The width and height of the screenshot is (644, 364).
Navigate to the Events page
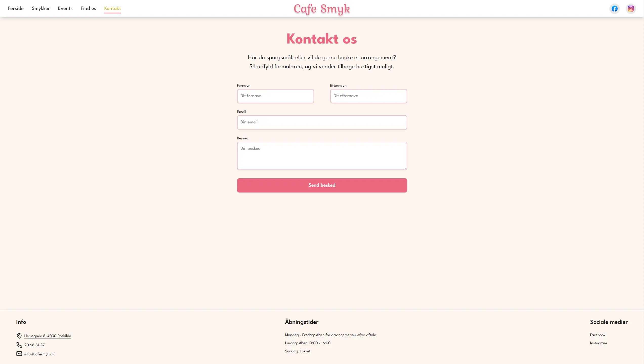pos(65,8)
